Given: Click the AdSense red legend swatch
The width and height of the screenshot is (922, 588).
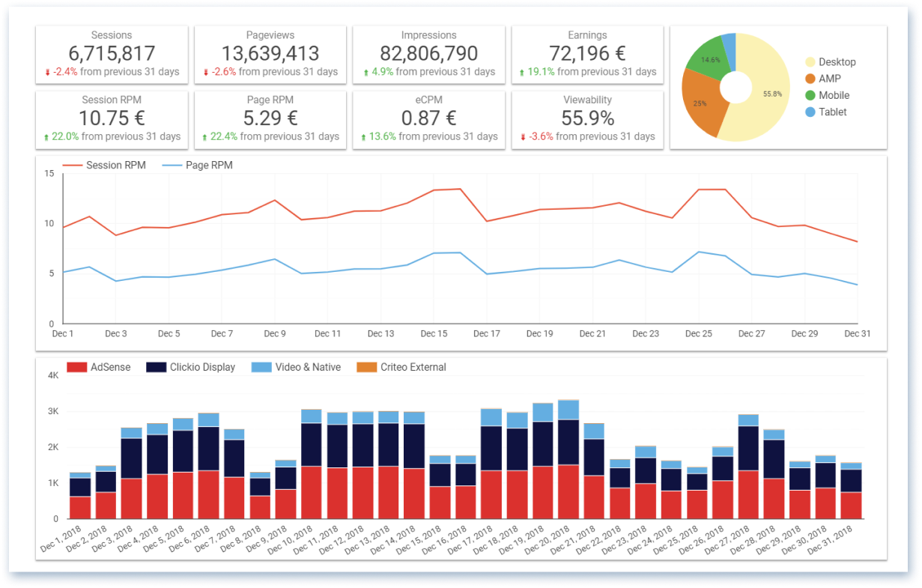Looking at the screenshot, I should [76, 367].
